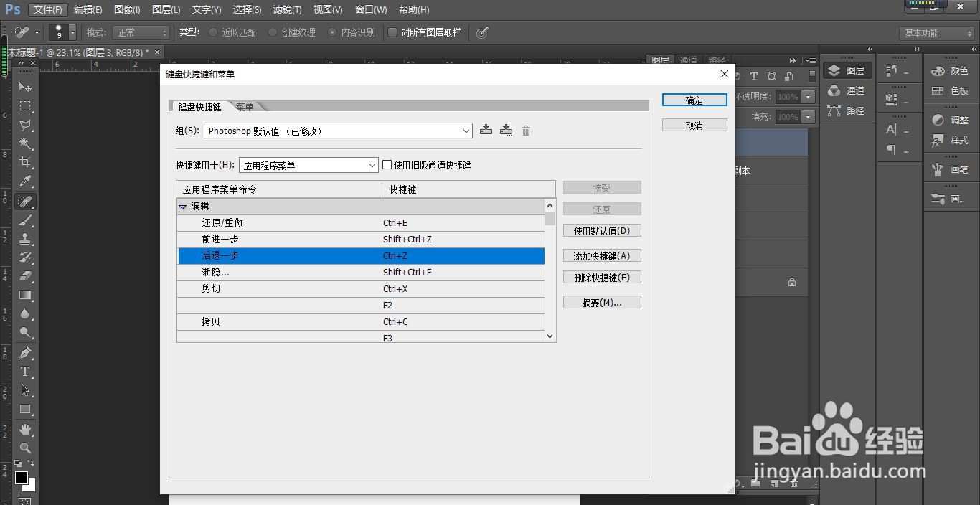Collapse the 编辑 command group
Screen dimensions: 980x505
(183, 206)
